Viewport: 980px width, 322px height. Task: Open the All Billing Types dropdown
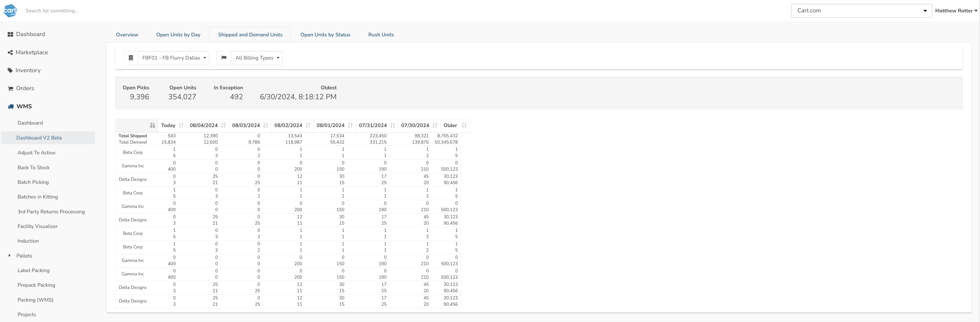[x=257, y=58]
